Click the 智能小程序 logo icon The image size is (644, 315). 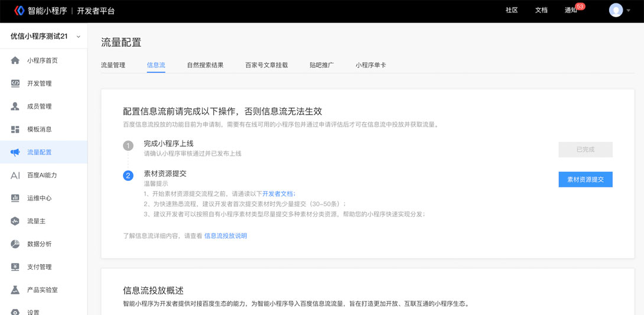(19, 11)
